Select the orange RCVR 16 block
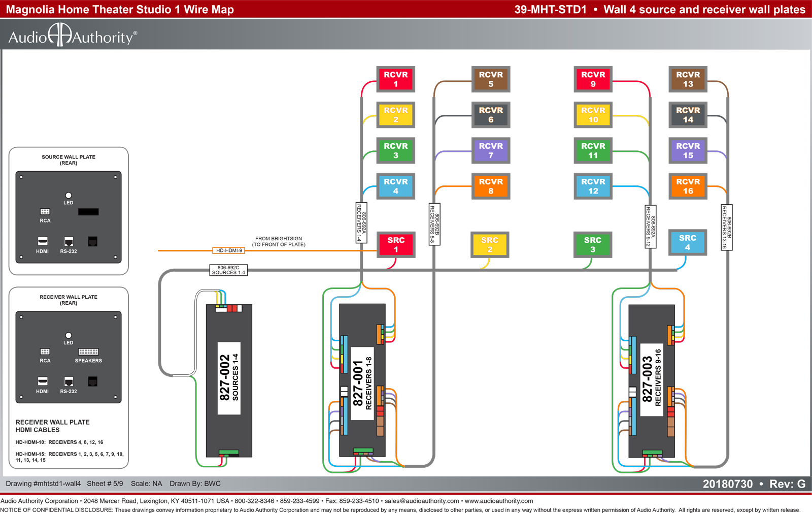Screen dimensions: 812x513 click(688, 186)
